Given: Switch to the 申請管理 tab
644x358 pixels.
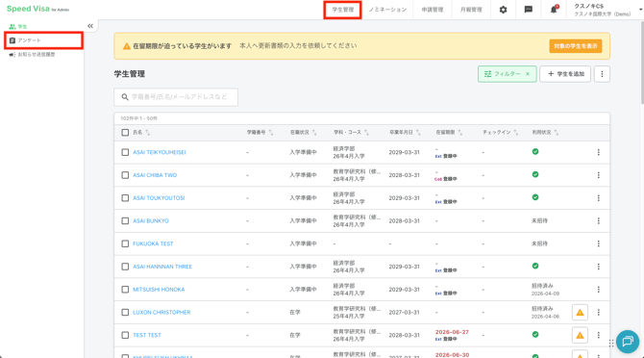Looking at the screenshot, I should click(433, 10).
